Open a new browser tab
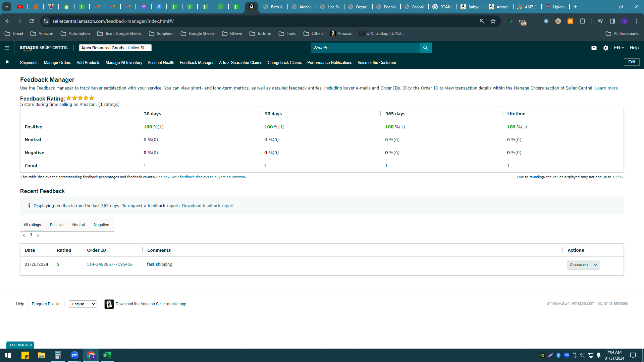 pos(575,7)
